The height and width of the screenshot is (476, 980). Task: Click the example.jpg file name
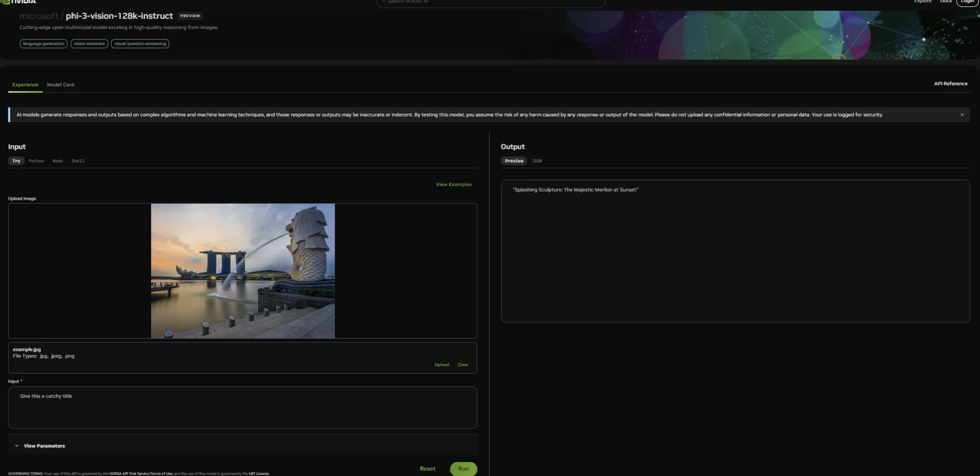[27, 350]
